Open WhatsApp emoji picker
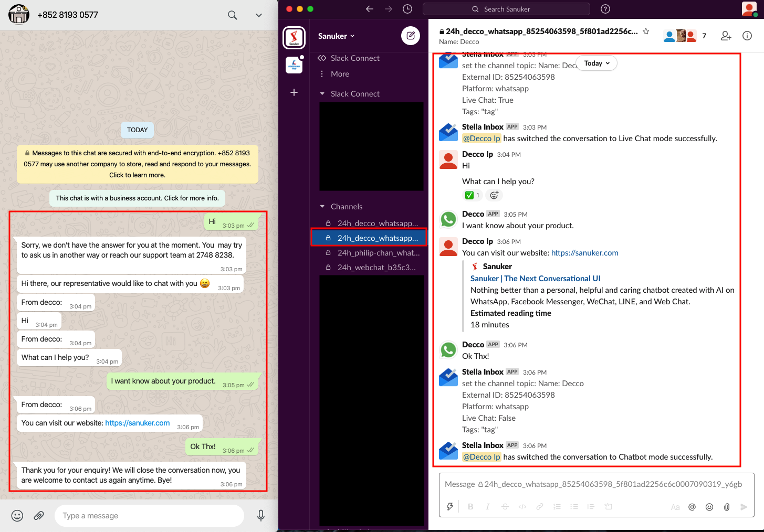764x532 pixels. (x=17, y=516)
